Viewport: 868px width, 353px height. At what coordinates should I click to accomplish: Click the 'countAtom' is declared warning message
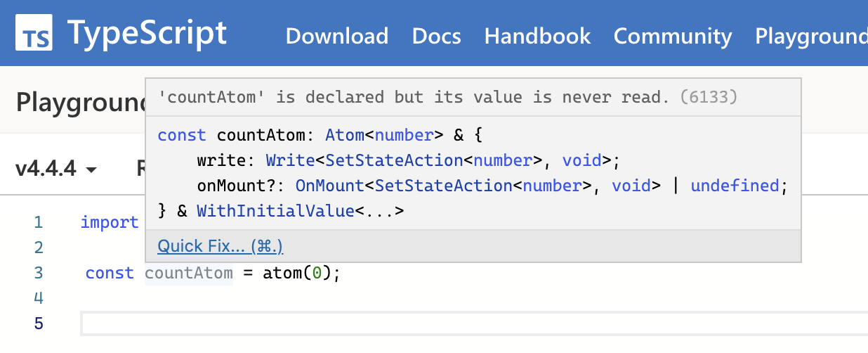[x=414, y=97]
